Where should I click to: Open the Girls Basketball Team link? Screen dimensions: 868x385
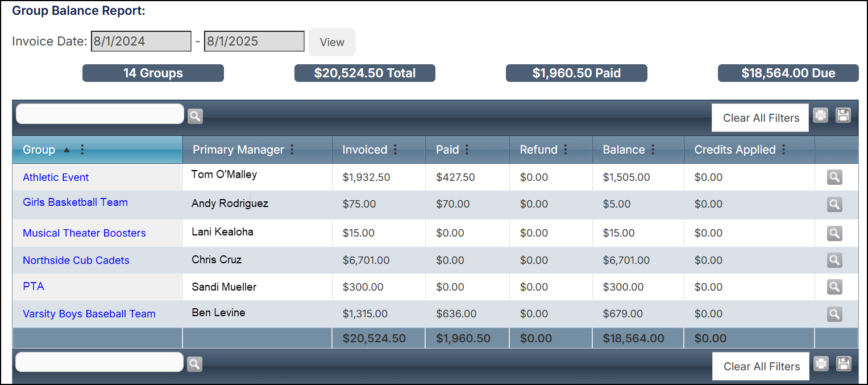[75, 202]
